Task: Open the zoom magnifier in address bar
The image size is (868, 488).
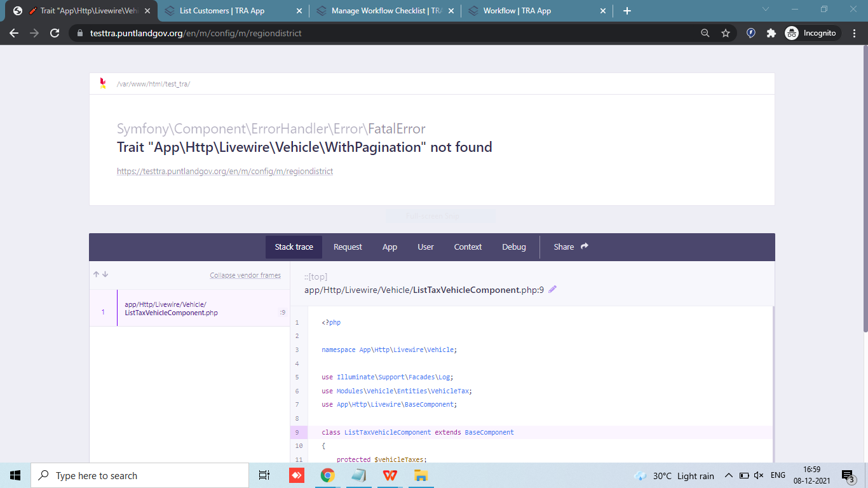Action: point(705,33)
